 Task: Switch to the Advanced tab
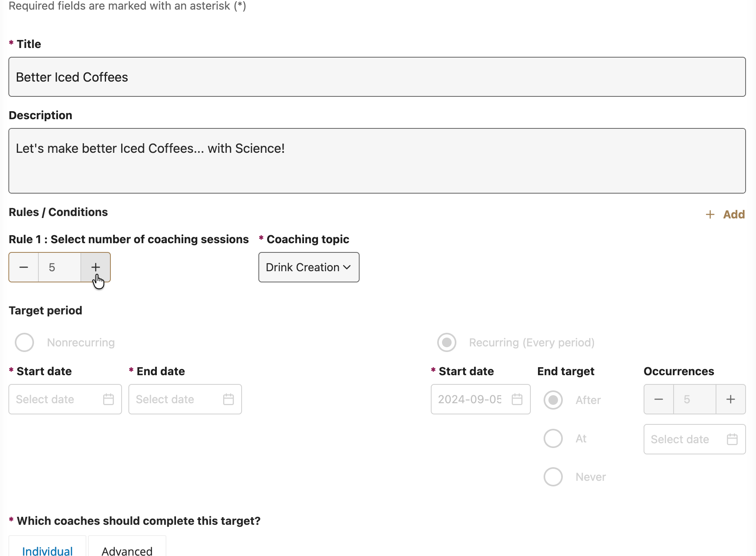tap(127, 551)
